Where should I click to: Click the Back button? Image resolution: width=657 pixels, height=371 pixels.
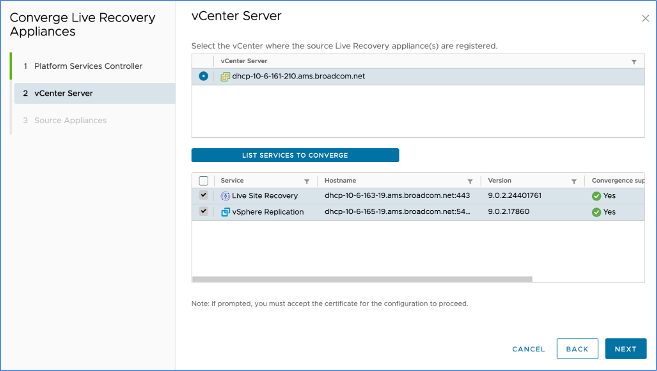[x=577, y=349]
